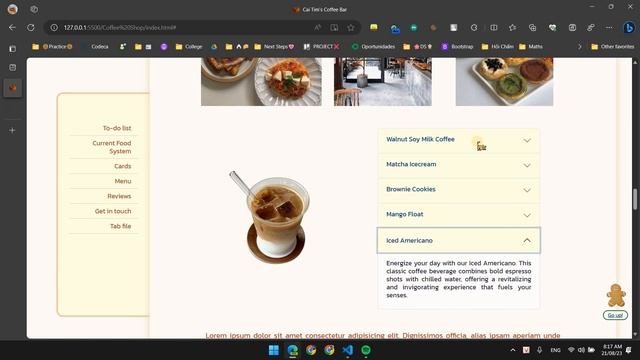Go to Tab file link

click(x=120, y=226)
